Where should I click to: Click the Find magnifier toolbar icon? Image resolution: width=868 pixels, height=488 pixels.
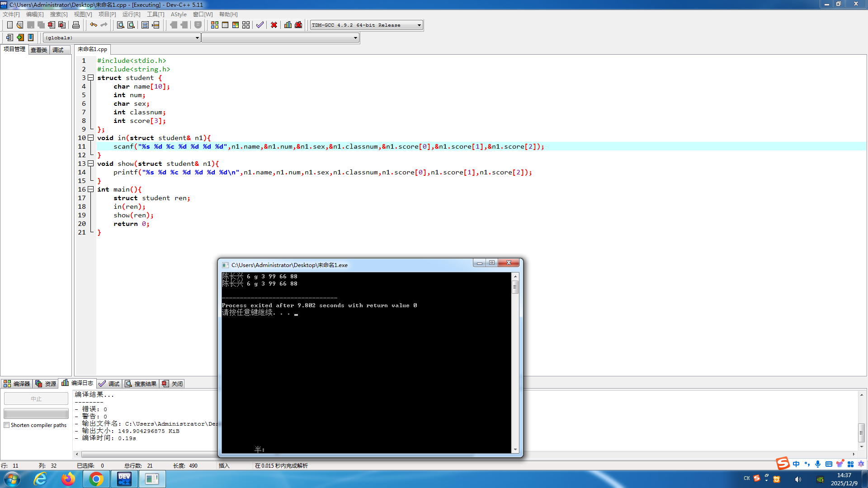120,25
